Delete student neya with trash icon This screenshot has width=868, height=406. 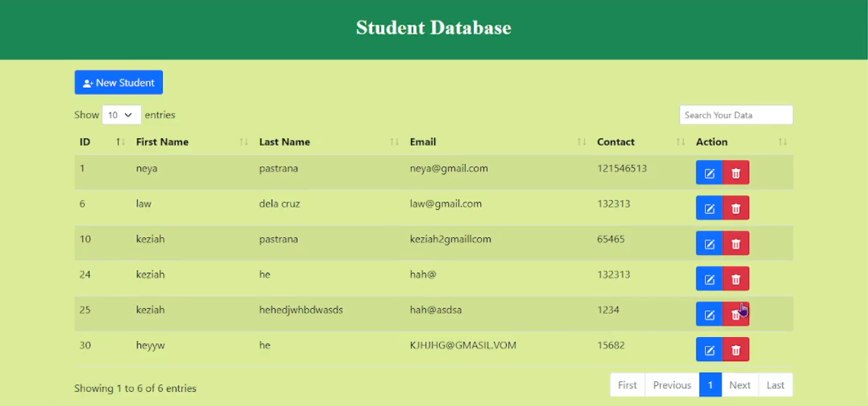pos(736,173)
